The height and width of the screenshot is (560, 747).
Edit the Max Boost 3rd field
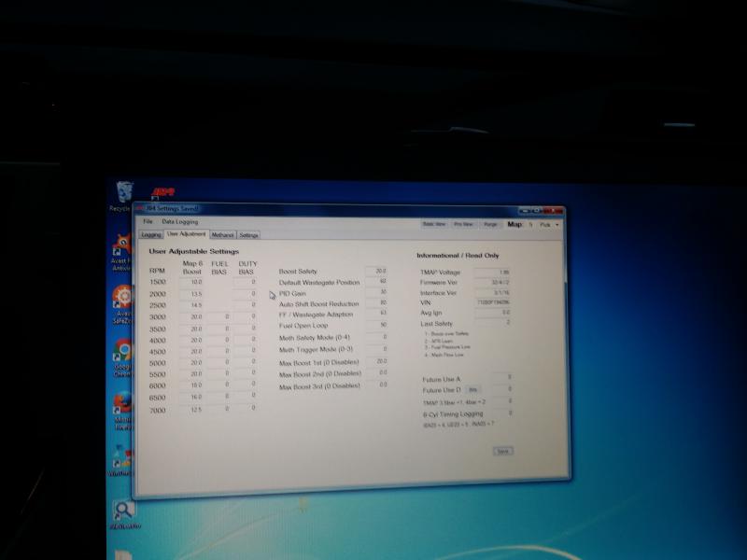[376, 385]
